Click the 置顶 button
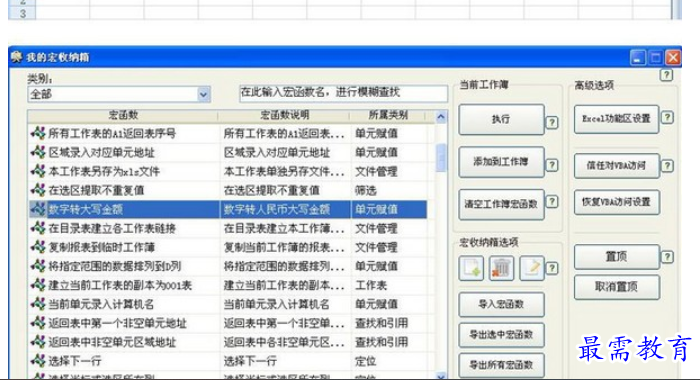The width and height of the screenshot is (700, 380). [617, 257]
